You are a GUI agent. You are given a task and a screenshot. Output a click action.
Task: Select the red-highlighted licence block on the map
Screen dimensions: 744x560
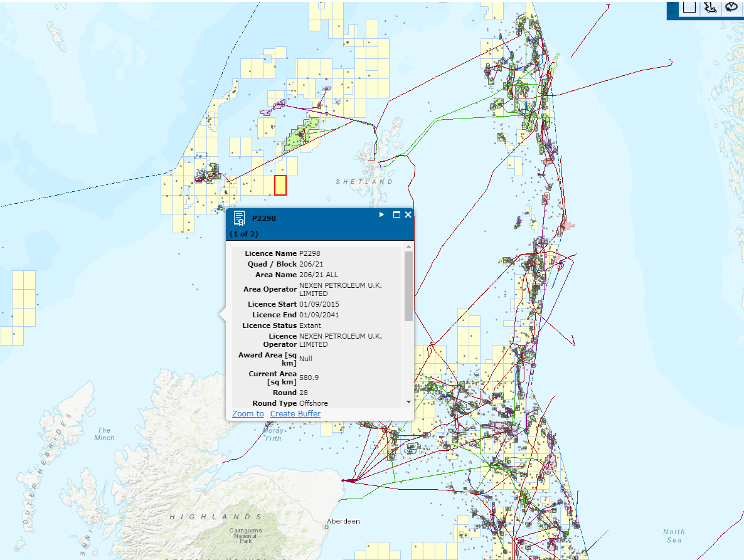pos(281,186)
